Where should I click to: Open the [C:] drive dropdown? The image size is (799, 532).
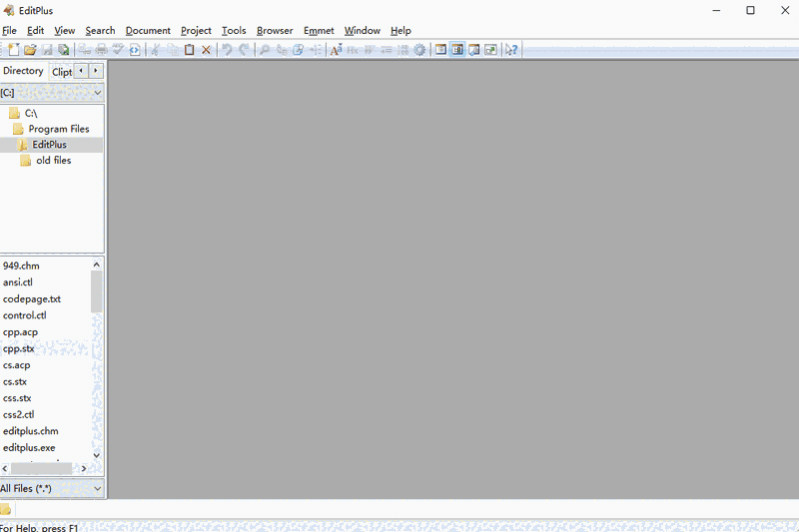click(52, 93)
